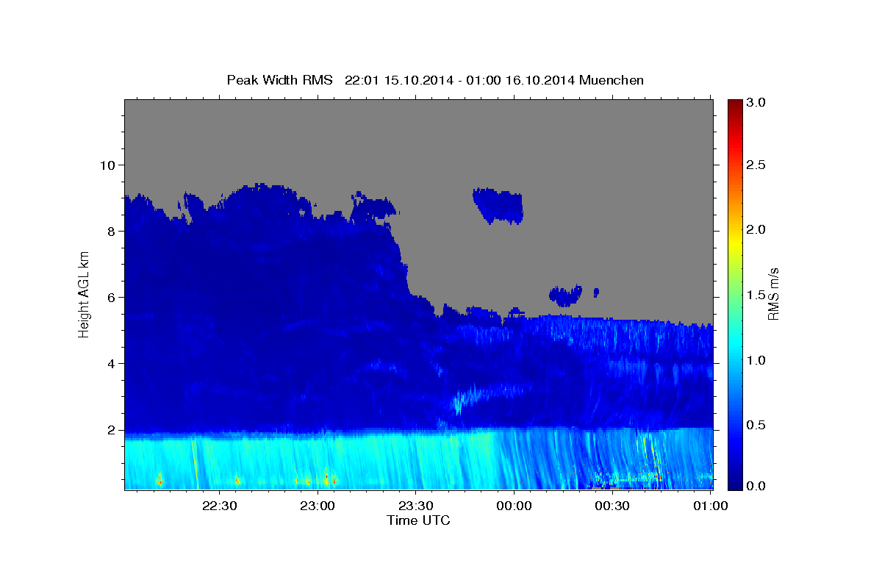This screenshot has height=588, width=882.
Task: Click the dark blue bottom of the colorbar
Action: [735, 484]
